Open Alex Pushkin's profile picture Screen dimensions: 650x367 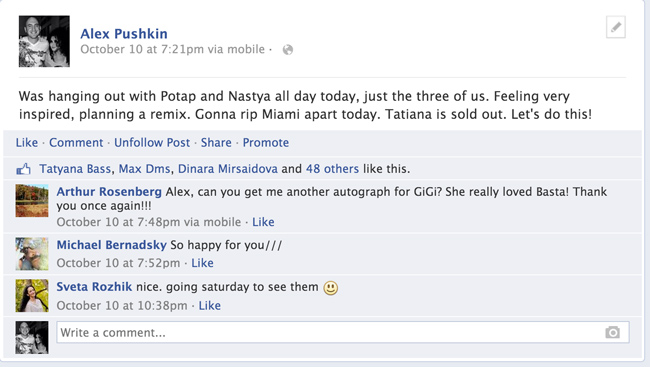coord(44,41)
